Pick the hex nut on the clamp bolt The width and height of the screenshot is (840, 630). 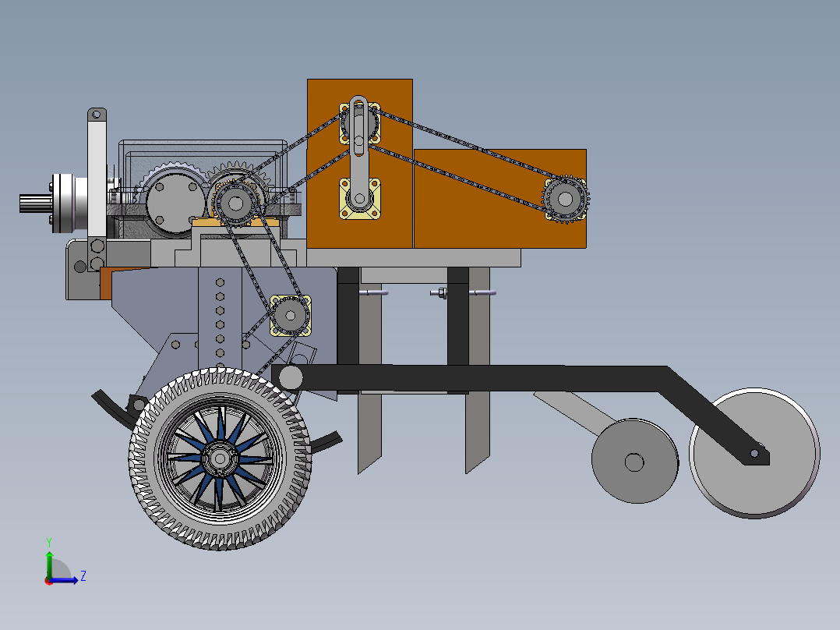click(x=441, y=292)
